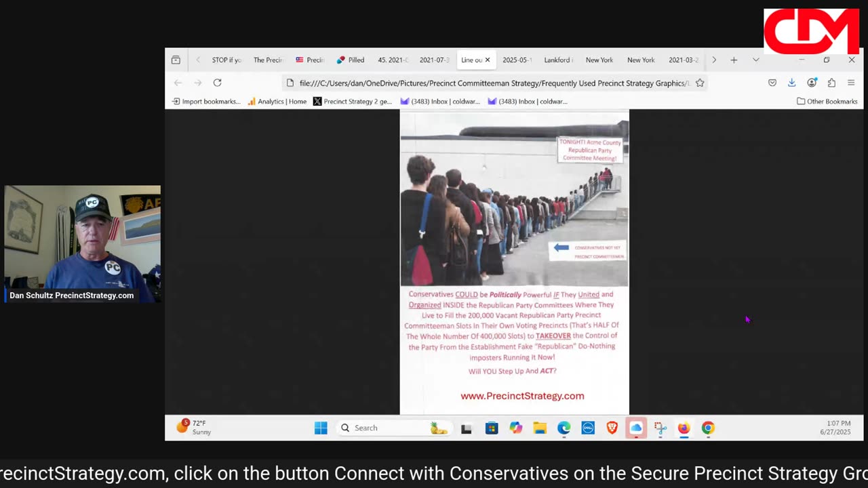The height and width of the screenshot is (488, 868).
Task: Switch to Firefox on the taskbar
Action: click(684, 428)
